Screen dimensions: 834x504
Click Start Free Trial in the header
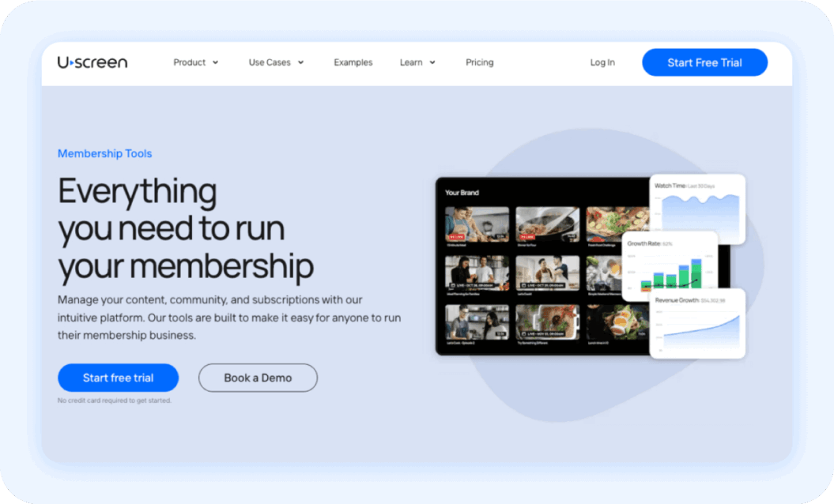pos(704,62)
